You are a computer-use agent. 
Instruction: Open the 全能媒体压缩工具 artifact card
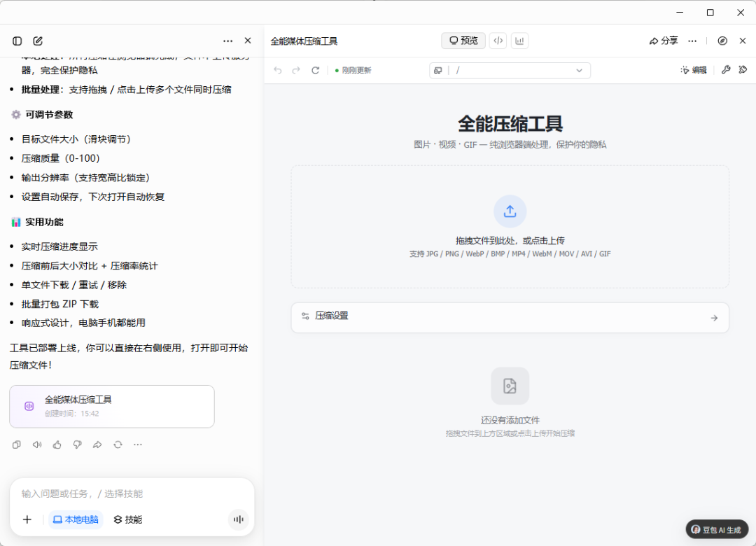112,406
